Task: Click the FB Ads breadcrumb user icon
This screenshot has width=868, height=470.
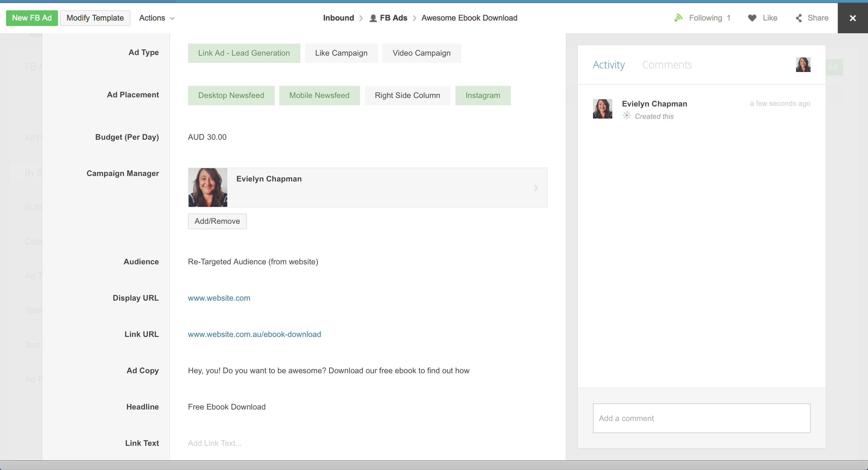Action: 373,18
